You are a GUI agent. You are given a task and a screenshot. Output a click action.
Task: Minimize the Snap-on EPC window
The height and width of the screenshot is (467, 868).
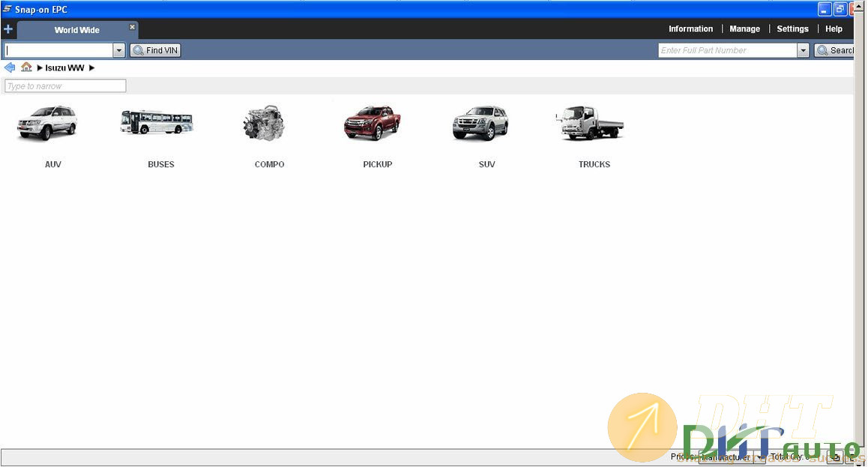tap(825, 10)
